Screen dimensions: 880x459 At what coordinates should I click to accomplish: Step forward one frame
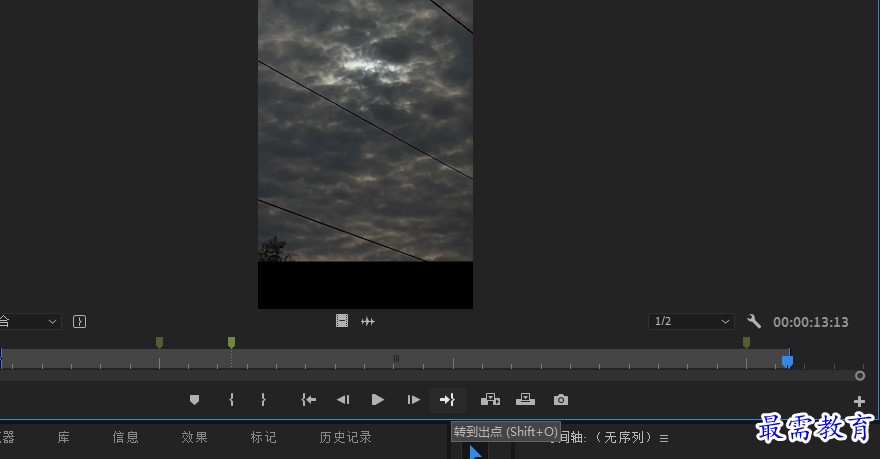tap(414, 400)
